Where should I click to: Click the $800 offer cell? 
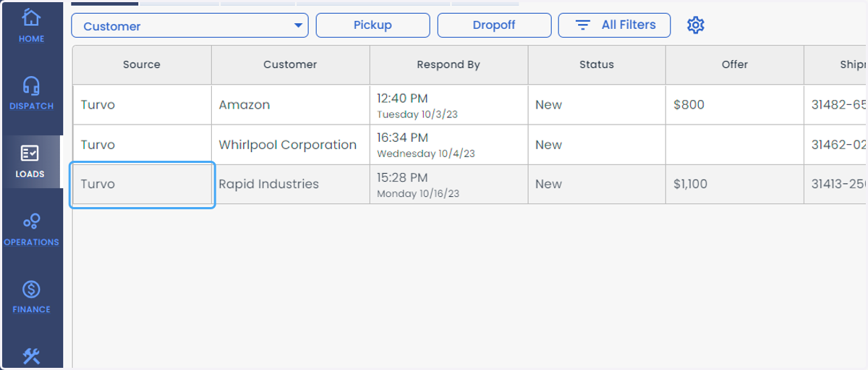click(x=734, y=105)
